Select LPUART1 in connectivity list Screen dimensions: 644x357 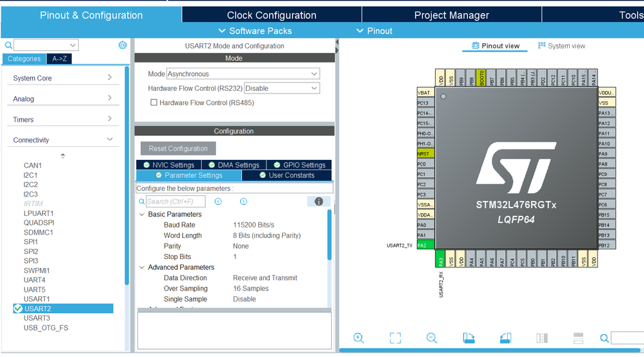(39, 213)
